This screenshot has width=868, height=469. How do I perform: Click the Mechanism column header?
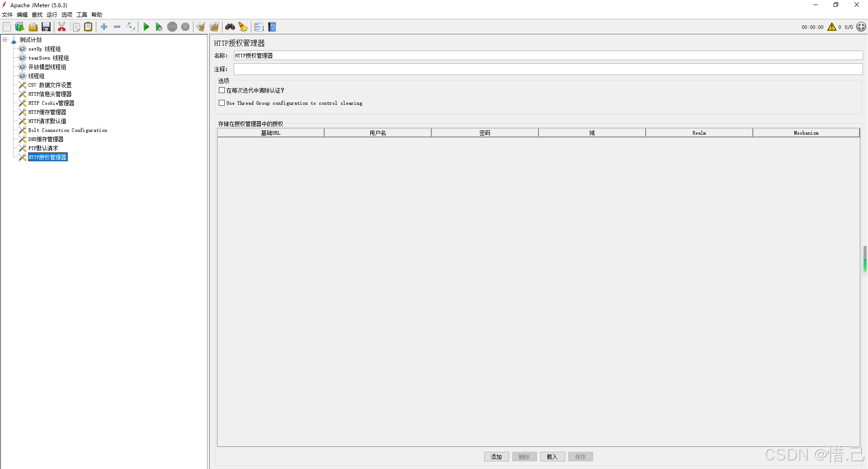tap(806, 133)
